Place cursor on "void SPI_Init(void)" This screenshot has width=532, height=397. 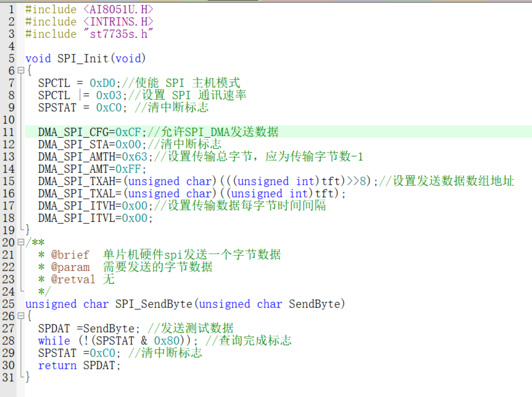pyautogui.click(x=85, y=58)
